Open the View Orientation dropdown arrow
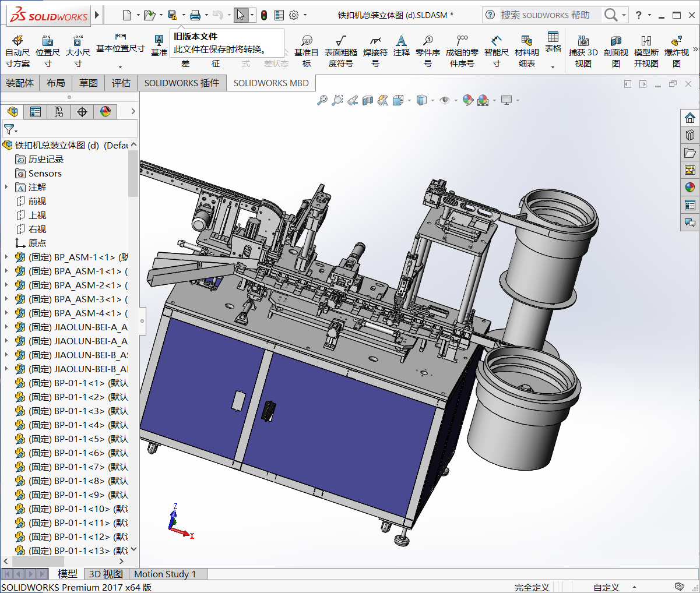 point(409,100)
